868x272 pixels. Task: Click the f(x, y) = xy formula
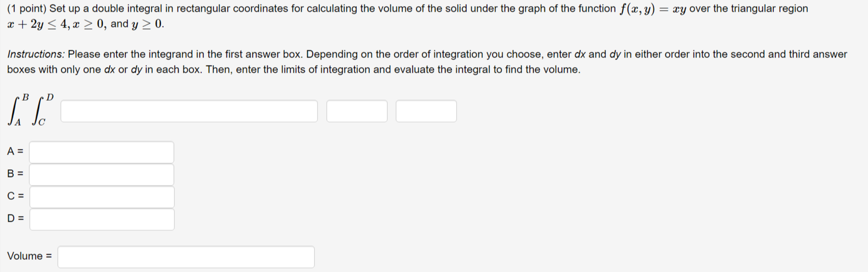coord(652,9)
